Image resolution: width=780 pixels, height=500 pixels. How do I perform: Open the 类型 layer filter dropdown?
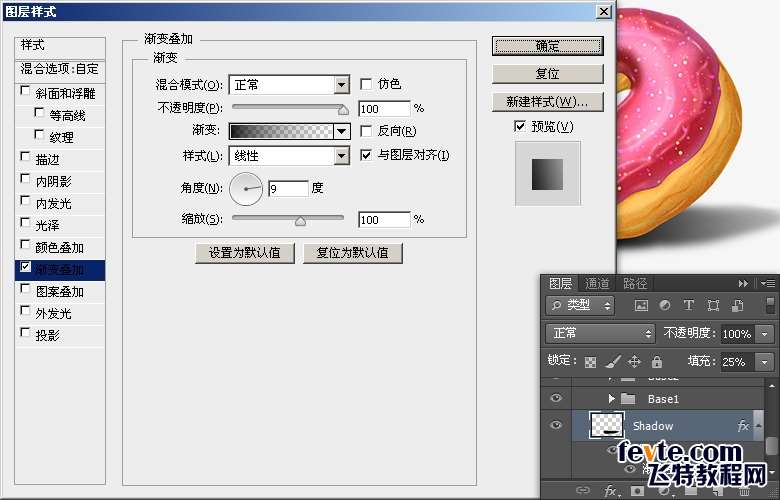point(580,305)
